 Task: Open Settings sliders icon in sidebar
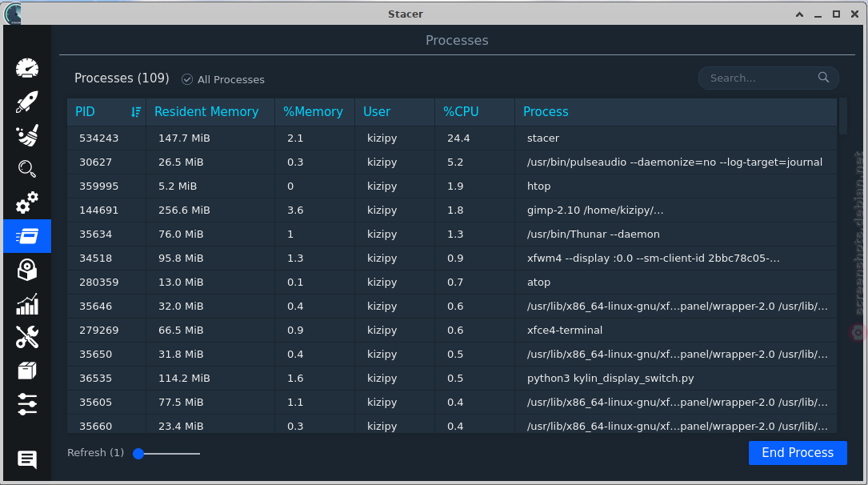[27, 404]
